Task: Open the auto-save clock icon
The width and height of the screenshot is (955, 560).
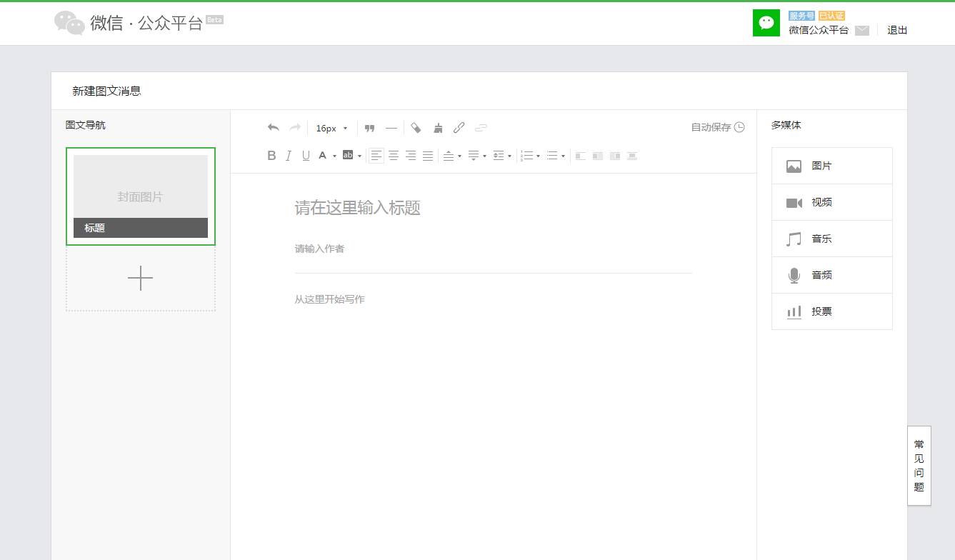Action: (x=739, y=127)
